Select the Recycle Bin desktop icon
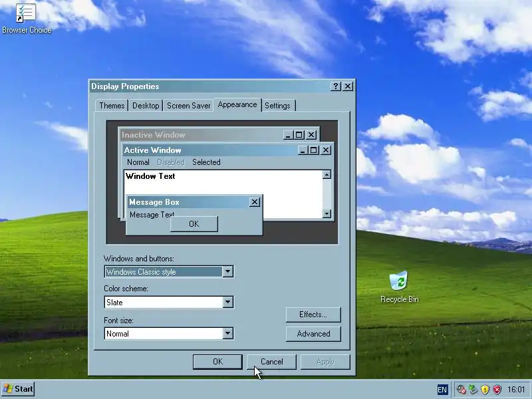The height and width of the screenshot is (399, 532). [399, 287]
